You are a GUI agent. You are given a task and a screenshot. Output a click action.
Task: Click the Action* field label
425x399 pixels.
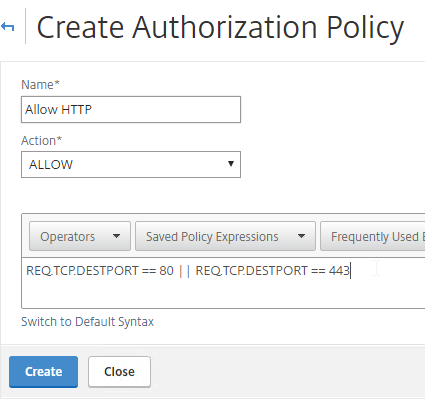(x=41, y=141)
